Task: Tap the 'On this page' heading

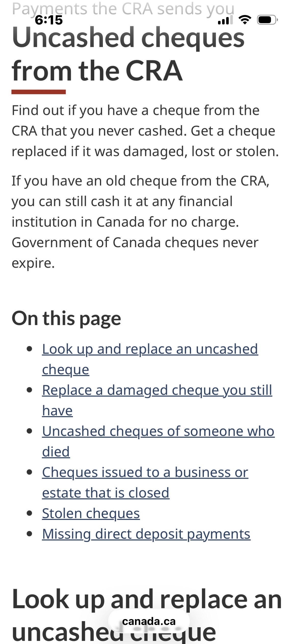Action: pos(66,318)
